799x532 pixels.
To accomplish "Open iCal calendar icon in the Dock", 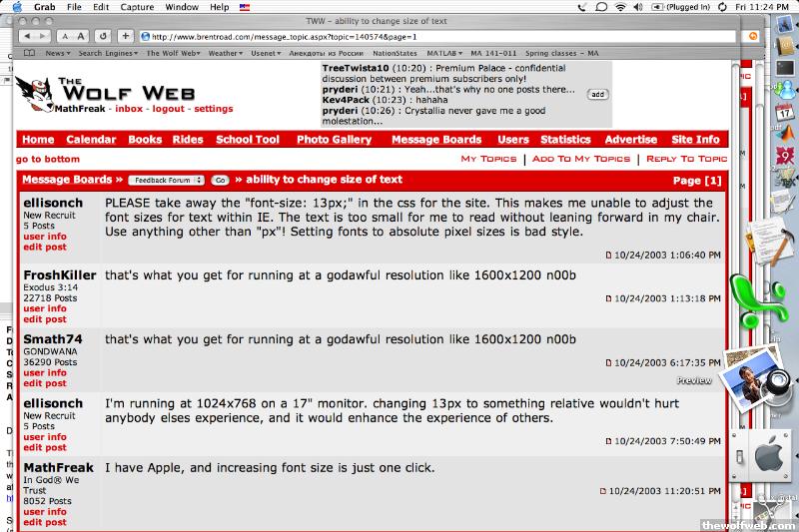I will 784,111.
